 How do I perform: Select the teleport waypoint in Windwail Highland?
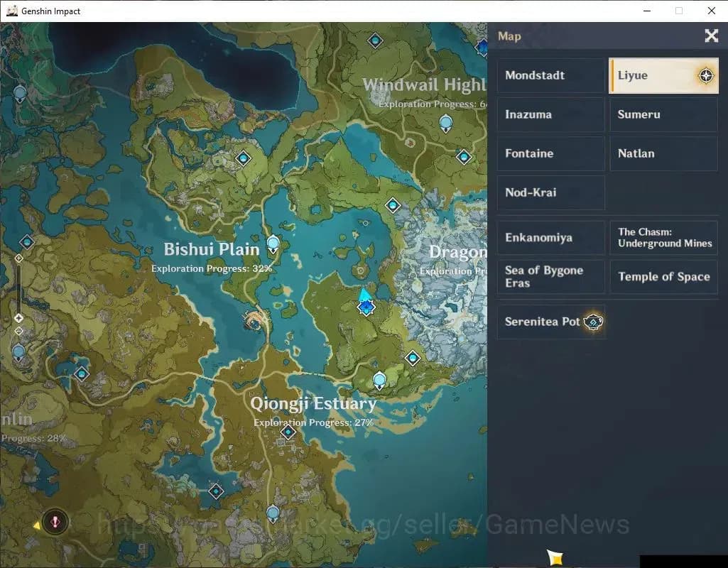(x=446, y=124)
